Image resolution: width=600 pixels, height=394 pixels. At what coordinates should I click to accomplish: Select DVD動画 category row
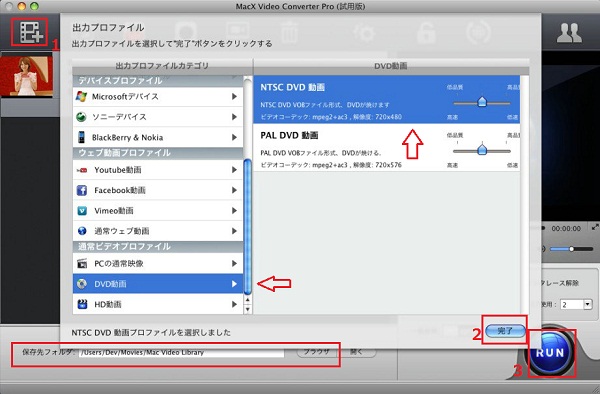158,284
